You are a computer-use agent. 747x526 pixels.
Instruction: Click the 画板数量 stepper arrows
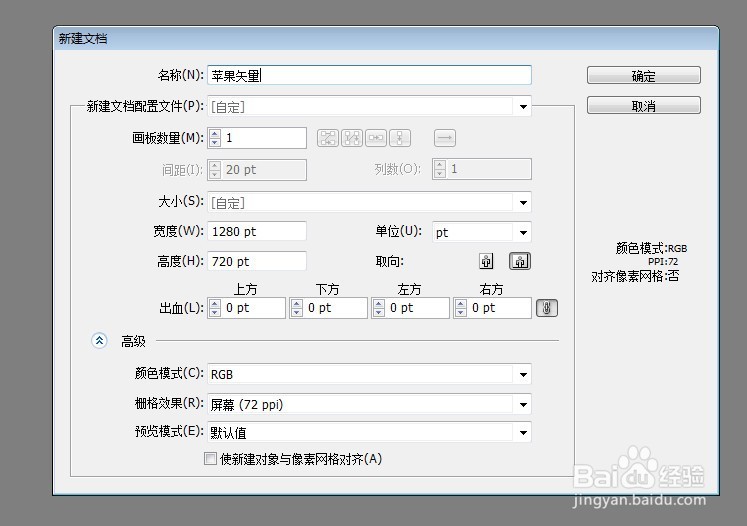pyautogui.click(x=215, y=138)
